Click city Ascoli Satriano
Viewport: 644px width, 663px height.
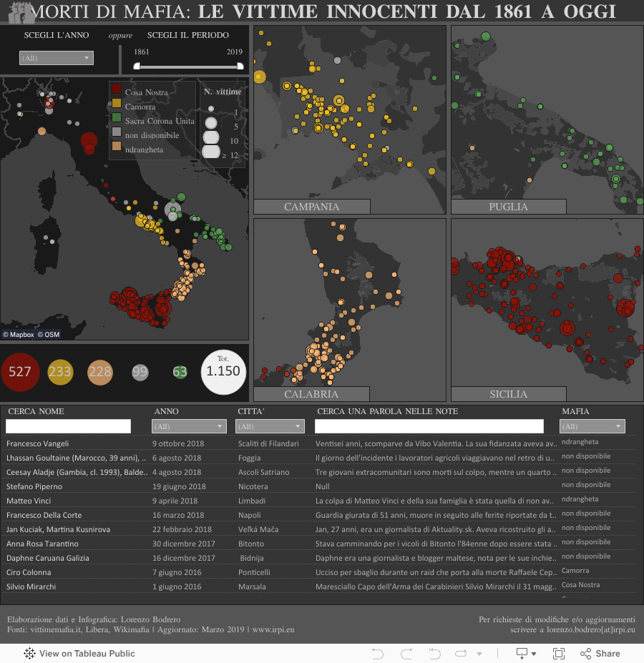(x=263, y=472)
